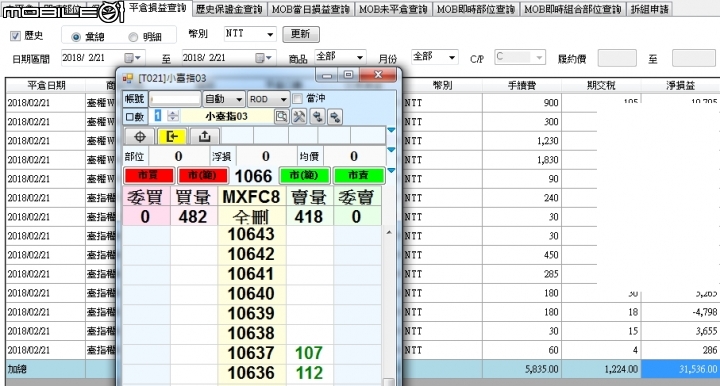Click the 1066 volume value between market buttons
Image resolution: width=720 pixels, height=386 pixels.
pyautogui.click(x=253, y=176)
